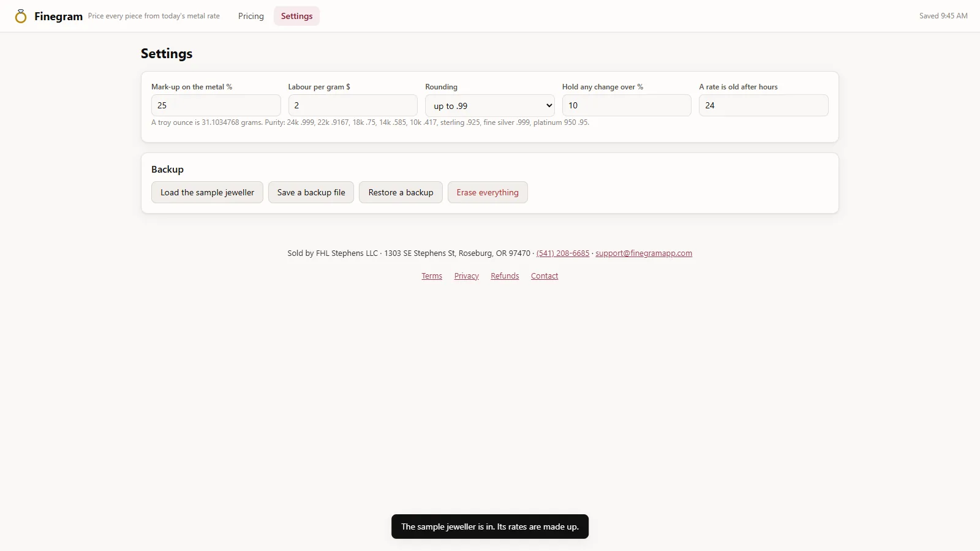View the Privacy policy link

point(467,276)
